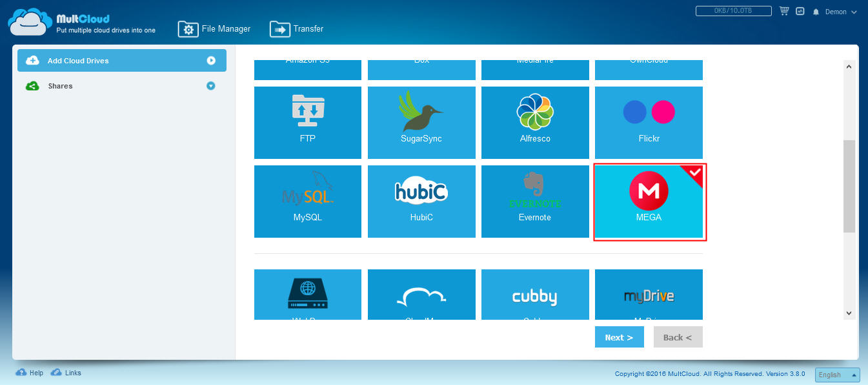Open the English language dropdown
The height and width of the screenshot is (385, 868).
click(x=838, y=375)
